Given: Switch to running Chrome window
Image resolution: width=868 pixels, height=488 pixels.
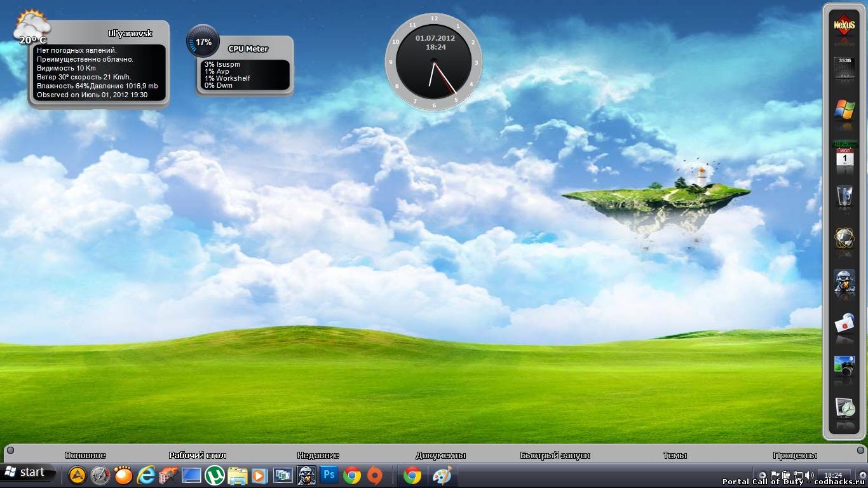Looking at the screenshot, I should coord(412,475).
